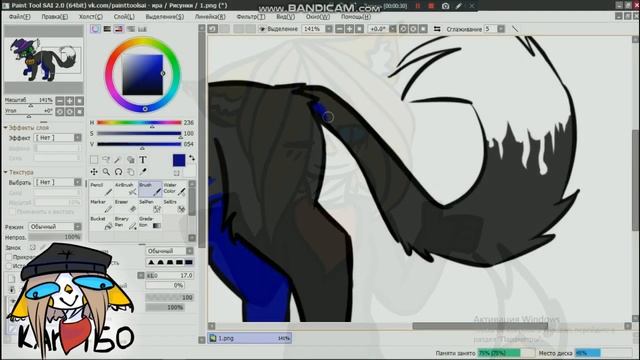Select the SelErs tool
The height and width of the screenshot is (360, 640).
(x=174, y=206)
